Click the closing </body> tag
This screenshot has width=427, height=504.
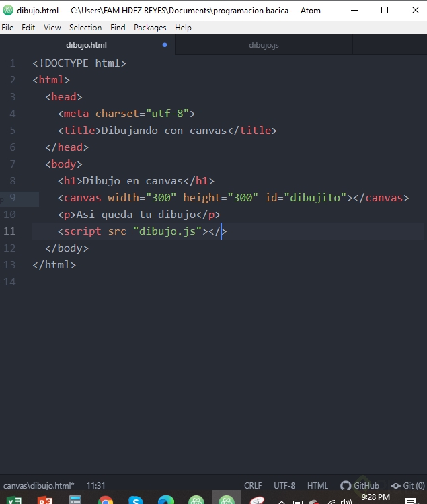67,248
